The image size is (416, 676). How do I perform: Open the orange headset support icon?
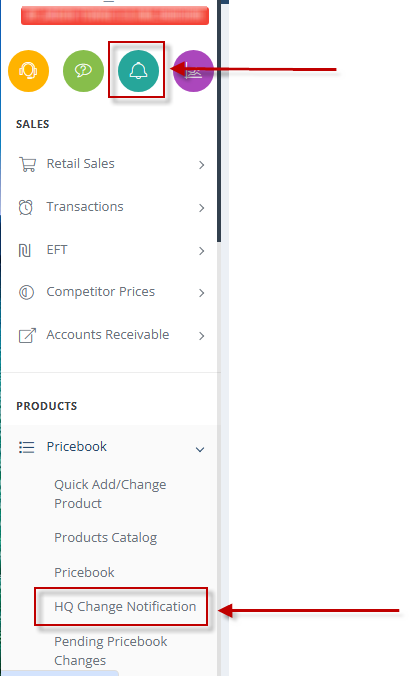(x=28, y=71)
